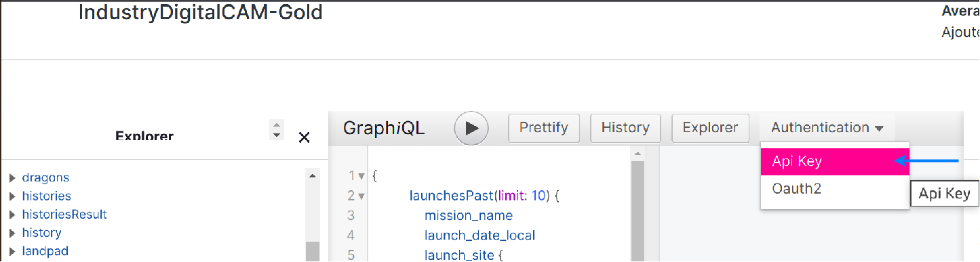Click the Prettify button

[544, 127]
